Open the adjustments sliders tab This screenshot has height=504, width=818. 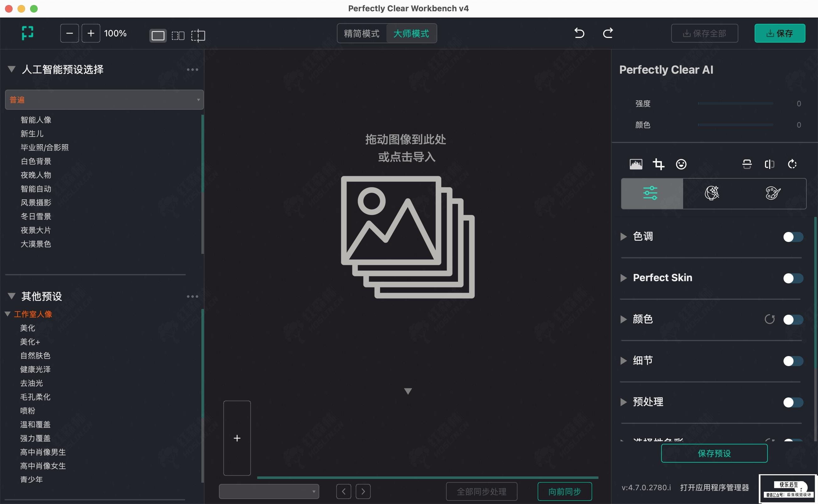(x=652, y=193)
